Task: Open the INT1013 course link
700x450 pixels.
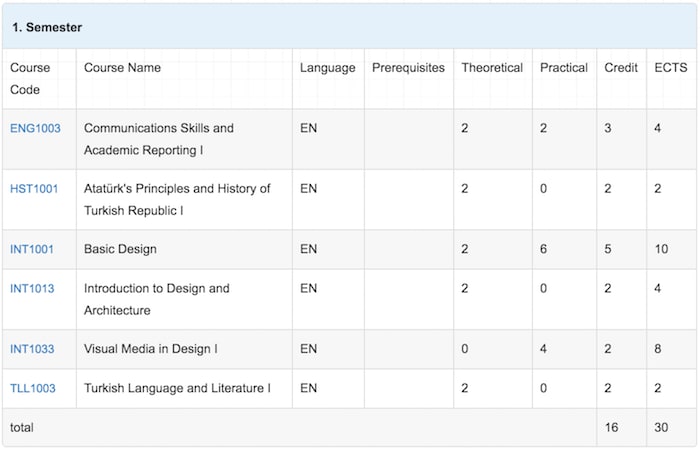Action: click(32, 288)
